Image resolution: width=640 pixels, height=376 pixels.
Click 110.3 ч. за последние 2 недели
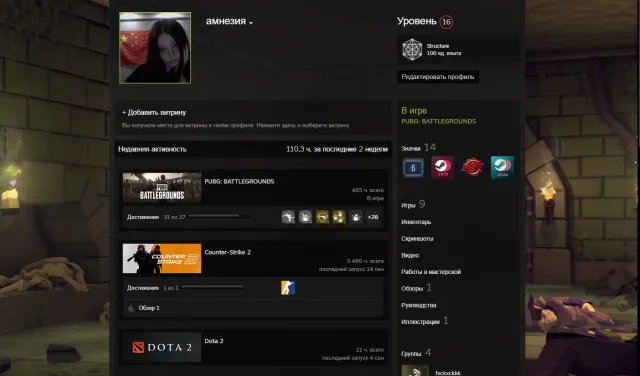337,149
